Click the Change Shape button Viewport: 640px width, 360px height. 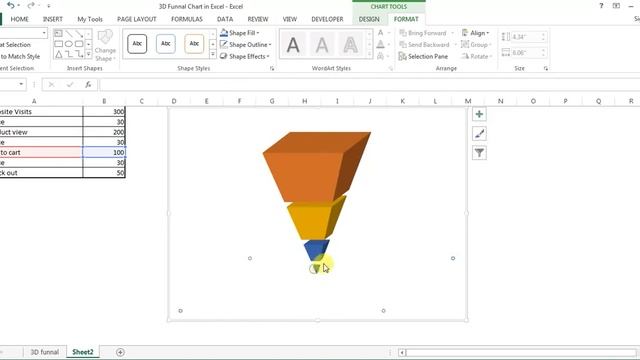tap(105, 46)
